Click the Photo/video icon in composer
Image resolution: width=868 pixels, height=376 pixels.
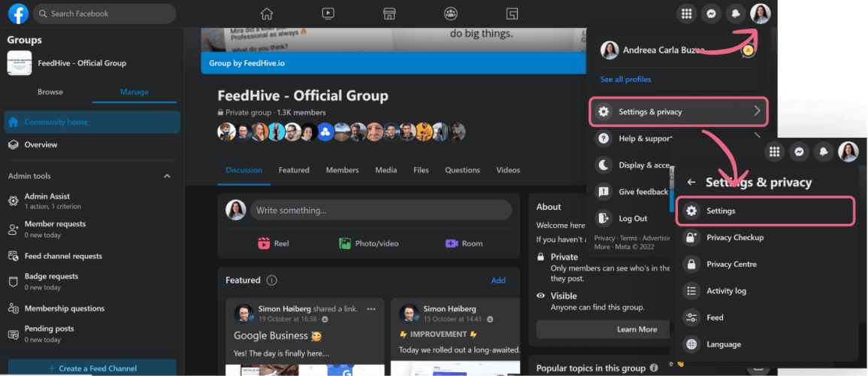click(346, 244)
